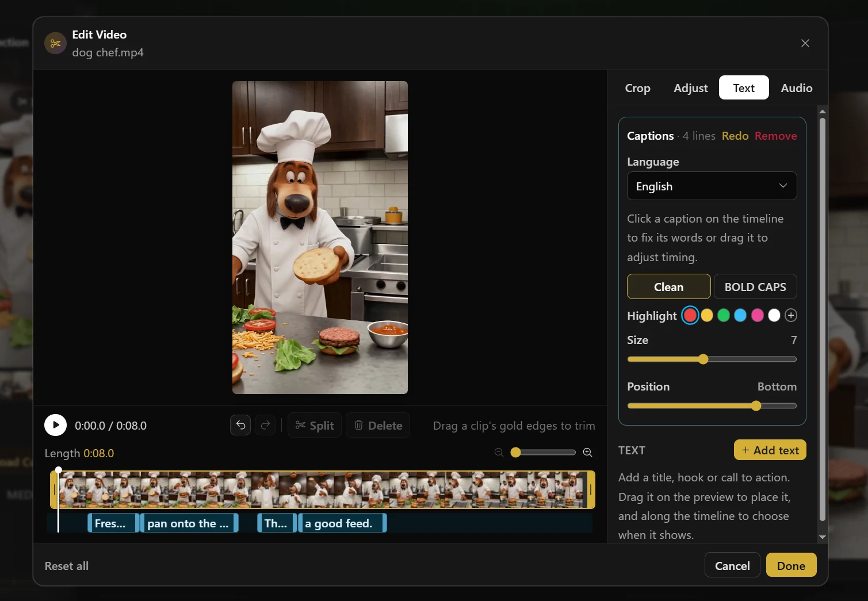
Task: Choose the yellow highlight color
Action: pyautogui.click(x=707, y=315)
